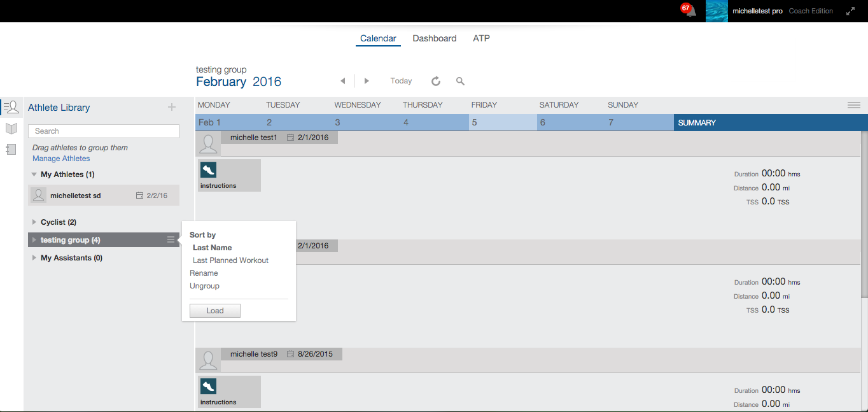Go to previous week arrow

pos(343,81)
